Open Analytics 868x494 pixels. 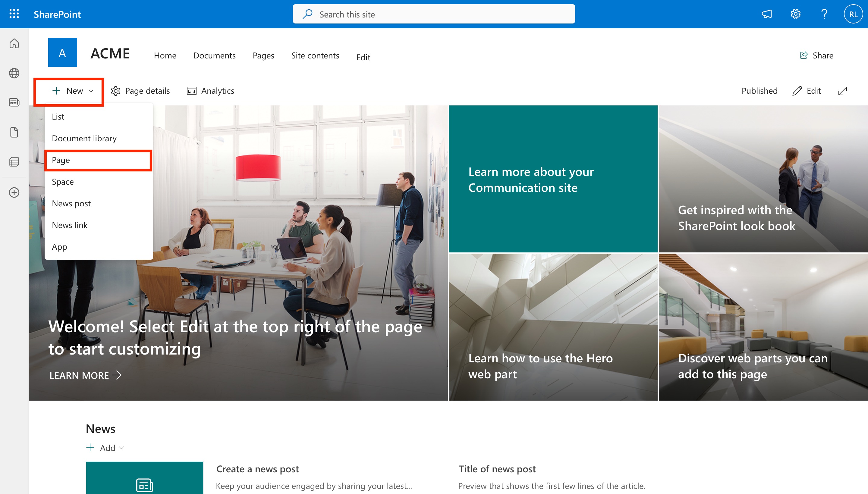click(x=210, y=91)
